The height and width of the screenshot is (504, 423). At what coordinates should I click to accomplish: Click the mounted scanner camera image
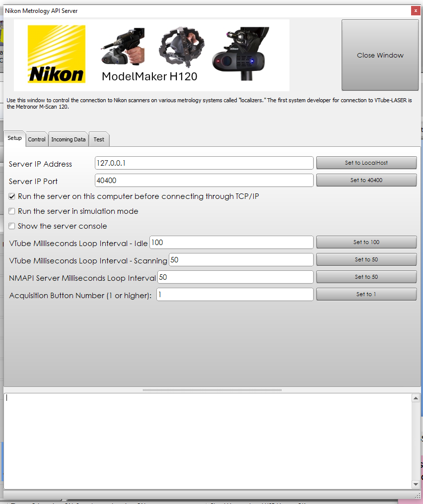point(241,54)
